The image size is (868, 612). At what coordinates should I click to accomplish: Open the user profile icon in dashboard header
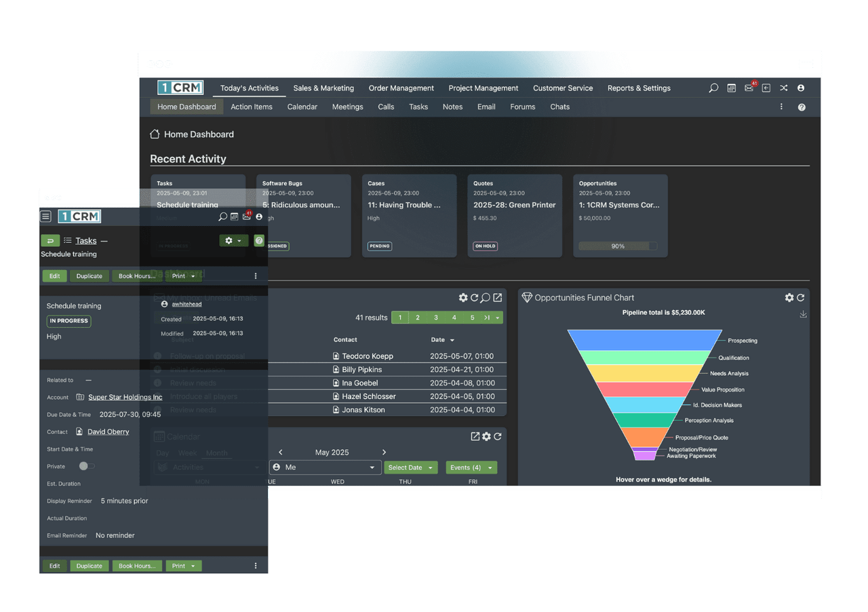801,88
